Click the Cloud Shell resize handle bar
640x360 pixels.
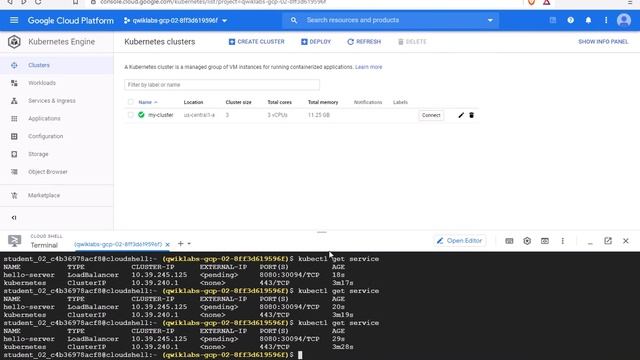[x=322, y=232]
